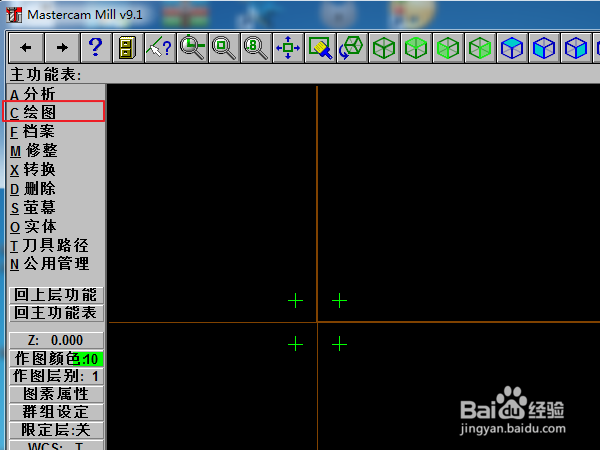Screen dimensions: 600x450
Task: Open the file cabinet icon
Action: tap(128, 48)
